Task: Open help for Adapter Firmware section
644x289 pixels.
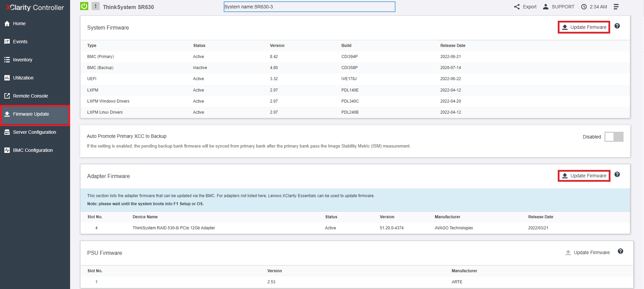Action: (617, 175)
